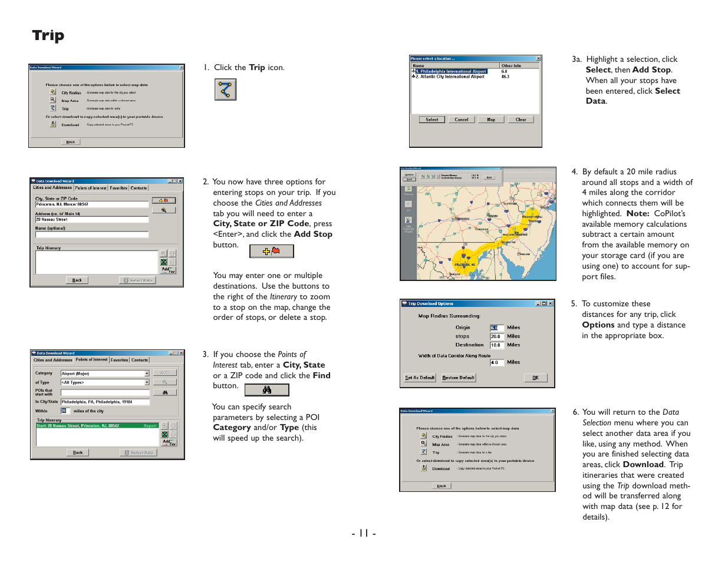Click Options button in map window
Image resolution: width=728 pixels, height=562 pixels.
click(x=409, y=174)
